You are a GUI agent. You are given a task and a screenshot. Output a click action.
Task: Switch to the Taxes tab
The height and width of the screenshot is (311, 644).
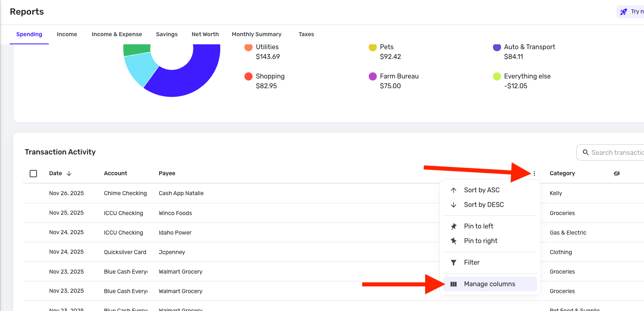(x=306, y=34)
